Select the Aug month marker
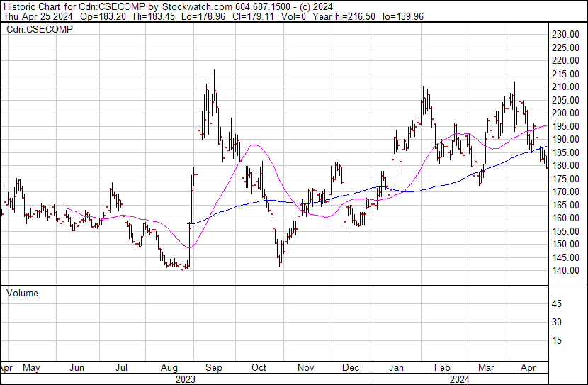This screenshot has height=385, width=588. point(169,368)
